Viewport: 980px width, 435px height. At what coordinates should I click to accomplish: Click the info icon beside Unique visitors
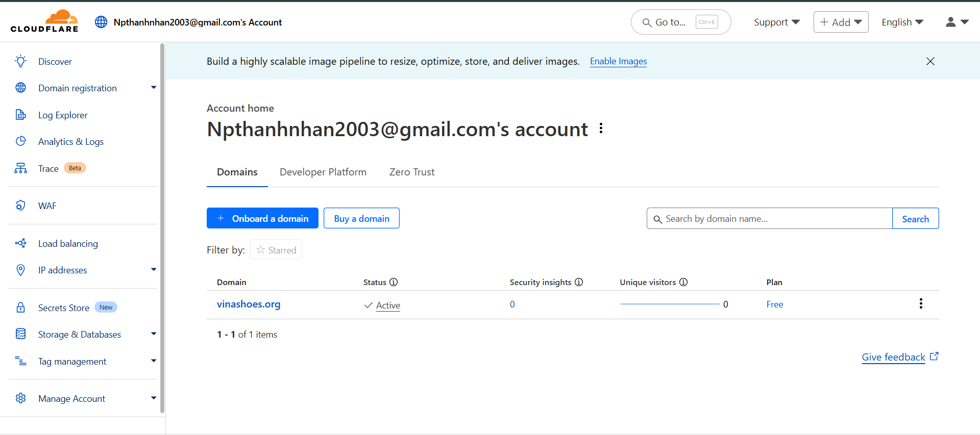[x=683, y=282]
